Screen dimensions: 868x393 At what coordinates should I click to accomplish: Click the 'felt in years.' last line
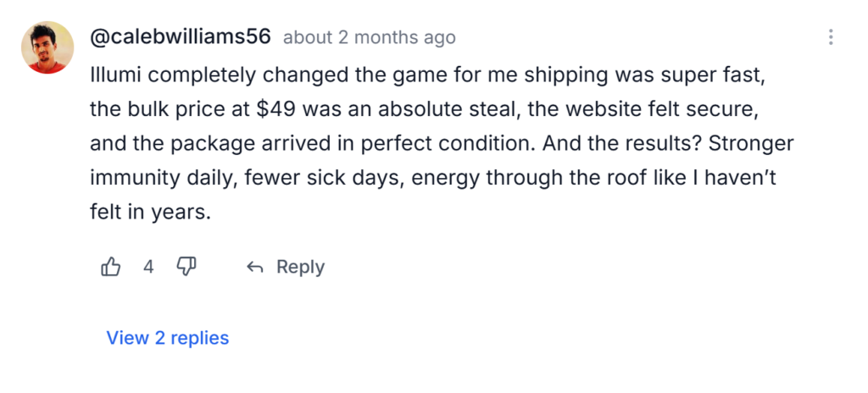click(149, 213)
